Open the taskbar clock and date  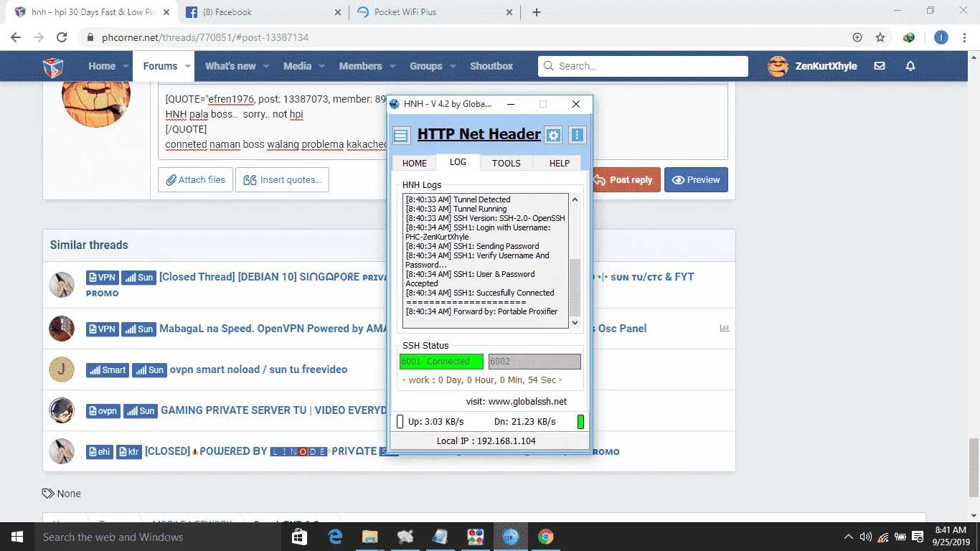click(x=949, y=537)
